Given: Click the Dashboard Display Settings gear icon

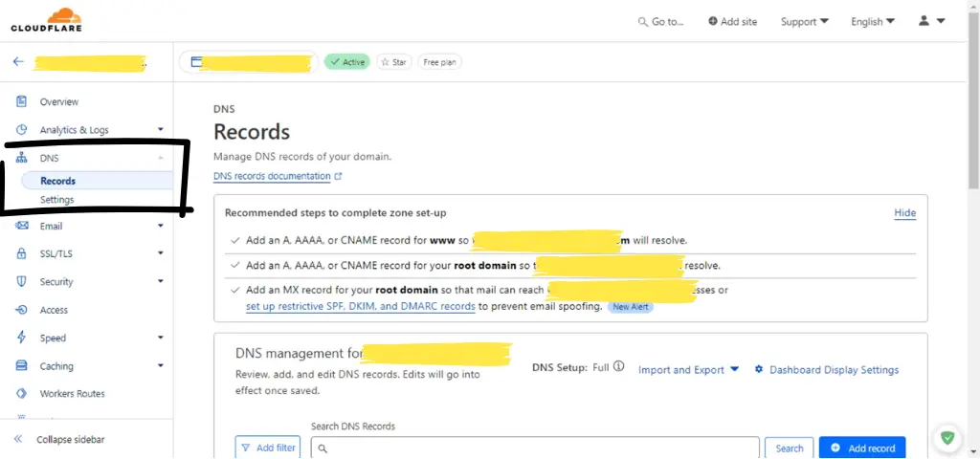Looking at the screenshot, I should 759,370.
